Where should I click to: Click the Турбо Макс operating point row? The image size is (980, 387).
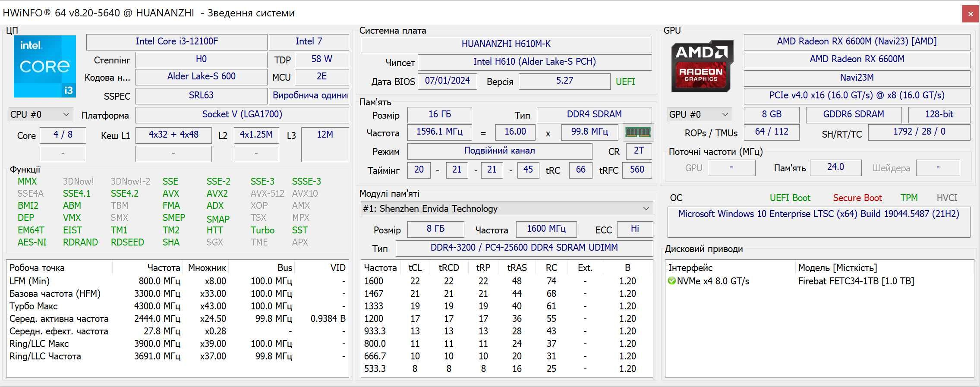pyautogui.click(x=177, y=306)
